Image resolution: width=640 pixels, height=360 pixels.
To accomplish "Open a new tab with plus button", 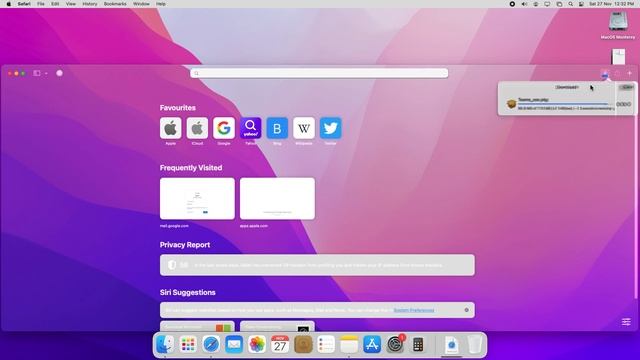I will pyautogui.click(x=630, y=73).
